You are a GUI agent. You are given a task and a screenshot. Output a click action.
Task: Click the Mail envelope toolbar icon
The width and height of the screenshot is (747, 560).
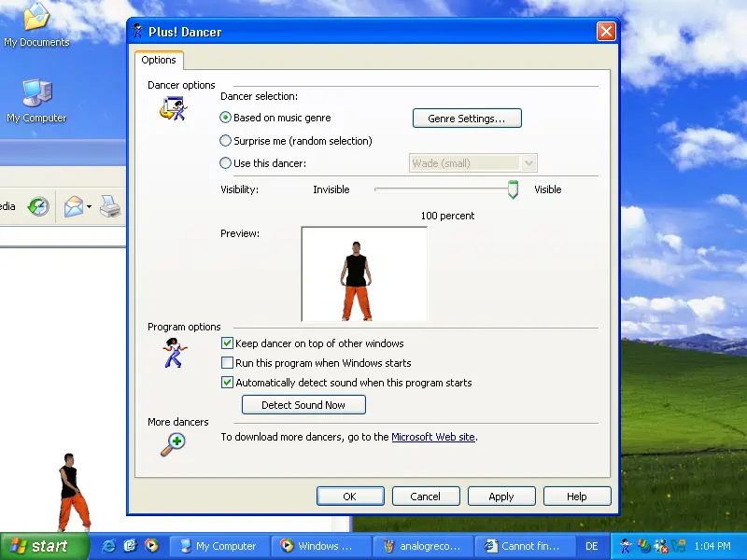pyautogui.click(x=73, y=206)
